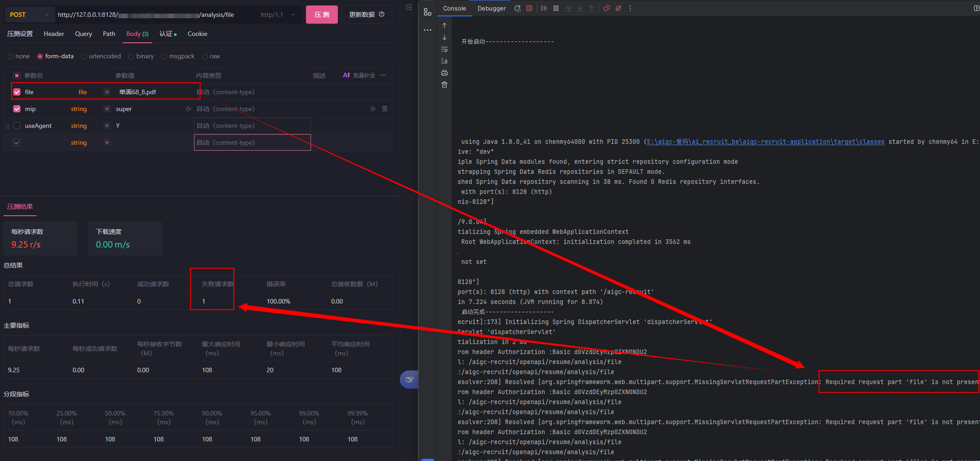Uncheck the file parameter checkbox
The image size is (980, 461).
coord(17,92)
